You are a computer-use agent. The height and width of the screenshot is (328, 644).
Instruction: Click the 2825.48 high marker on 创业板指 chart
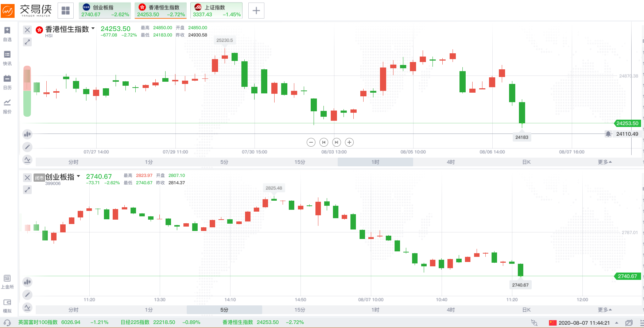274,188
